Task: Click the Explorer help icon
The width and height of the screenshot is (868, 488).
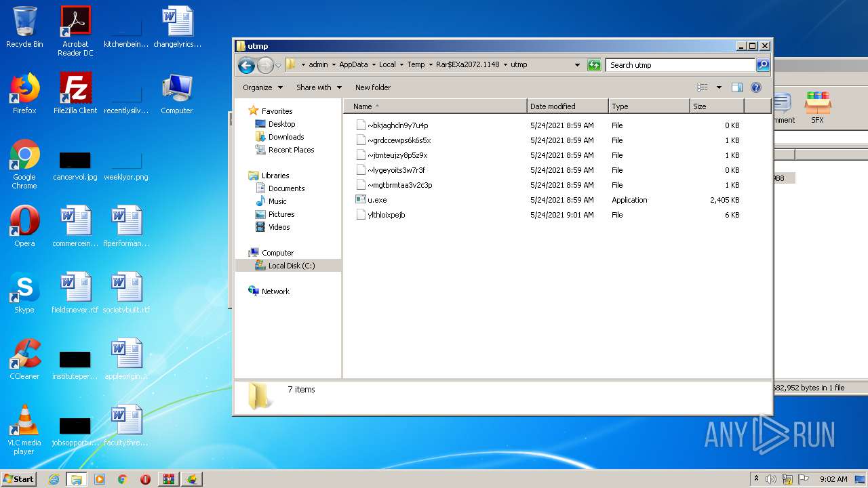Action: (x=756, y=87)
